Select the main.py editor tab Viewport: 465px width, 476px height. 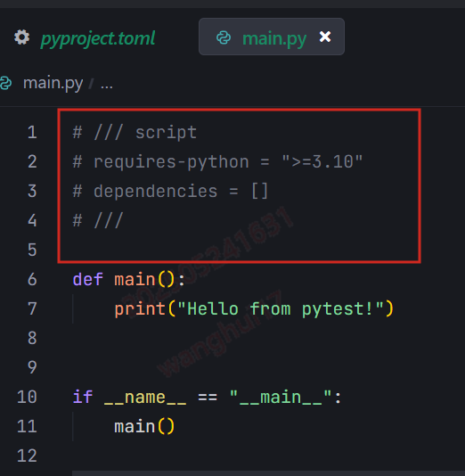click(x=272, y=37)
